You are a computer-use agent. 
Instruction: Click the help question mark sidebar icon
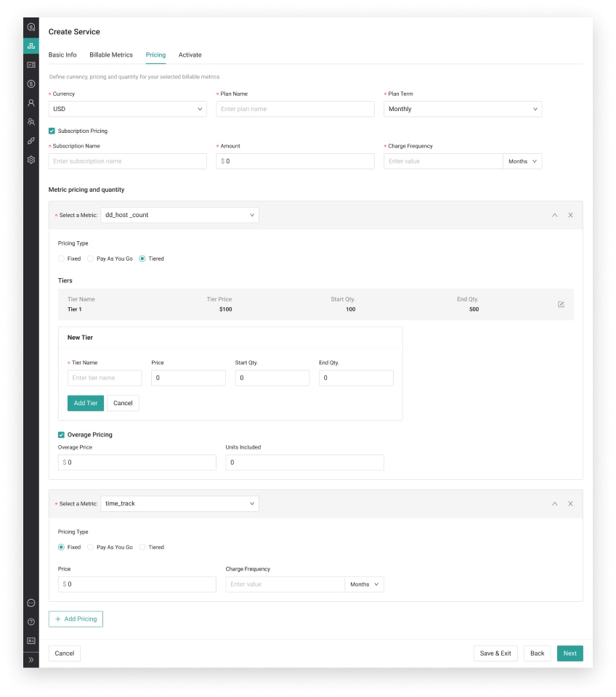(31, 621)
